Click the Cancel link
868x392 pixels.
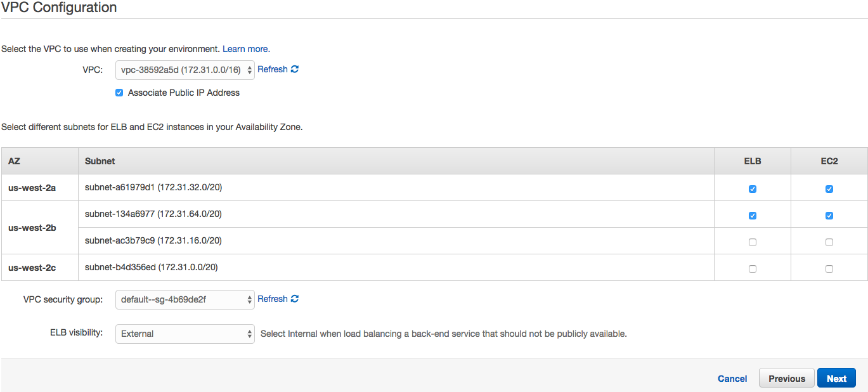pos(732,379)
